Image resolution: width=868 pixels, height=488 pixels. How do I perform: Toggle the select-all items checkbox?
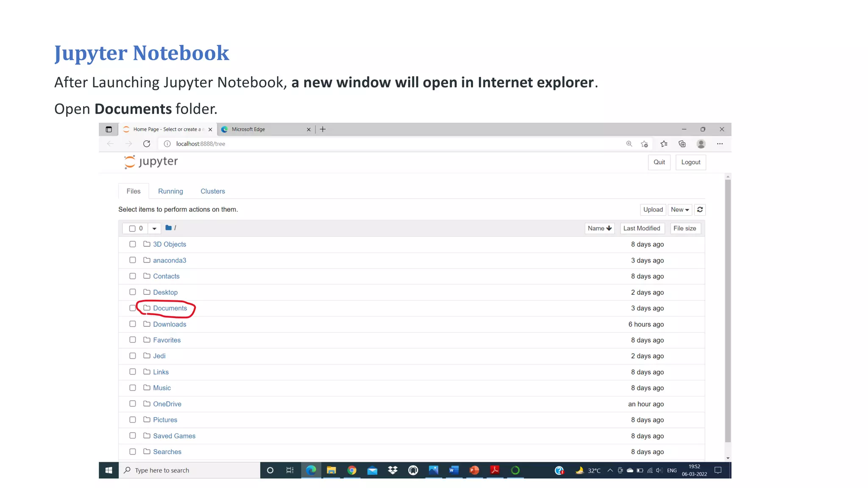tap(132, 228)
